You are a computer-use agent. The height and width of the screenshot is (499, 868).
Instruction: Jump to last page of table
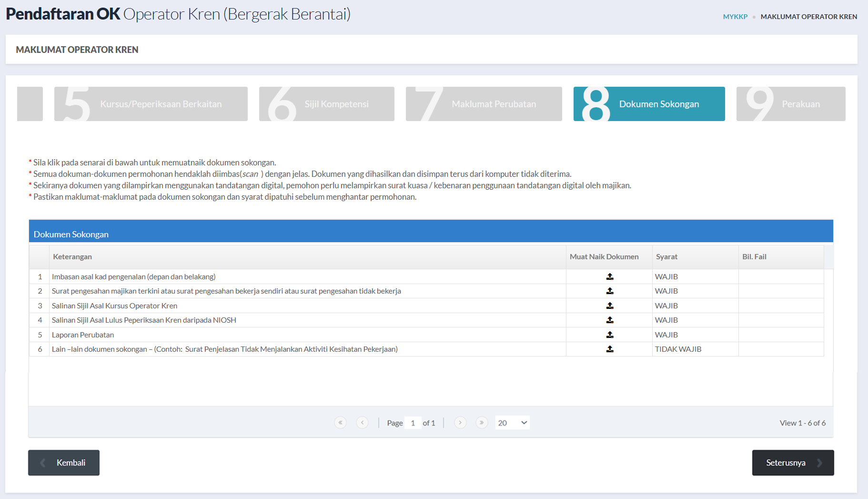pyautogui.click(x=482, y=423)
